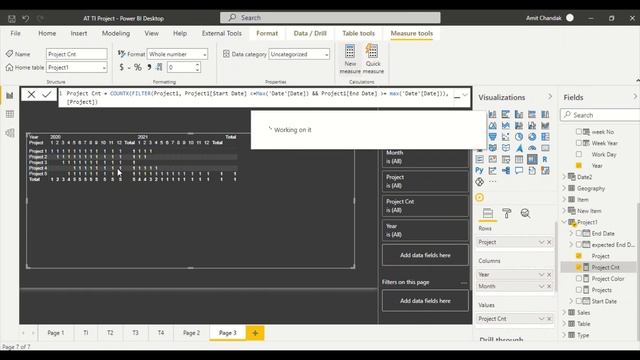This screenshot has height=360, width=640.
Task: Tick the End Date field checkbox
Action: 579,233
